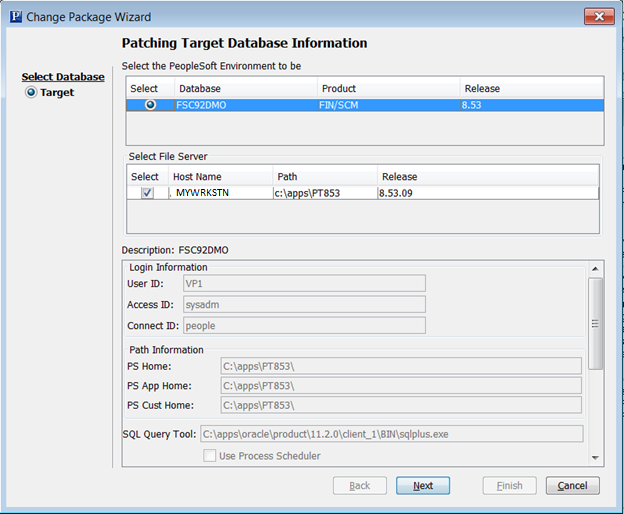Click the scrollbar down arrow
The width and height of the screenshot is (624, 514).
pyautogui.click(x=595, y=458)
